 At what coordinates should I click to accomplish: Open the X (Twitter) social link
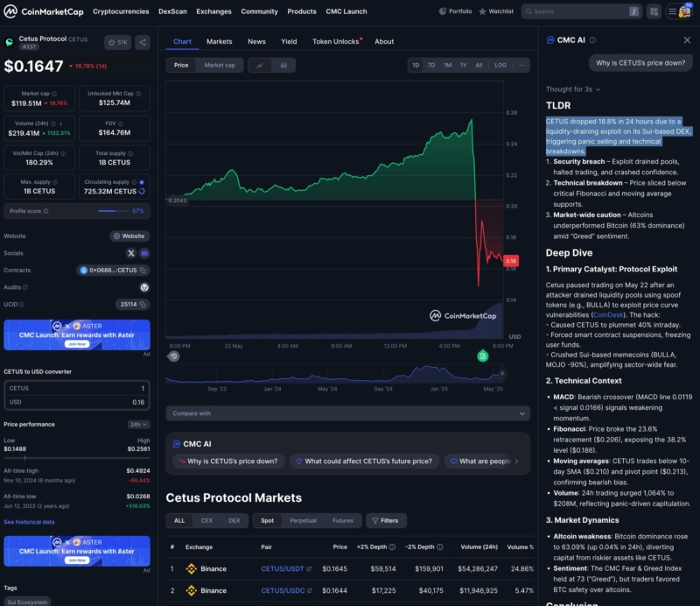(x=130, y=253)
